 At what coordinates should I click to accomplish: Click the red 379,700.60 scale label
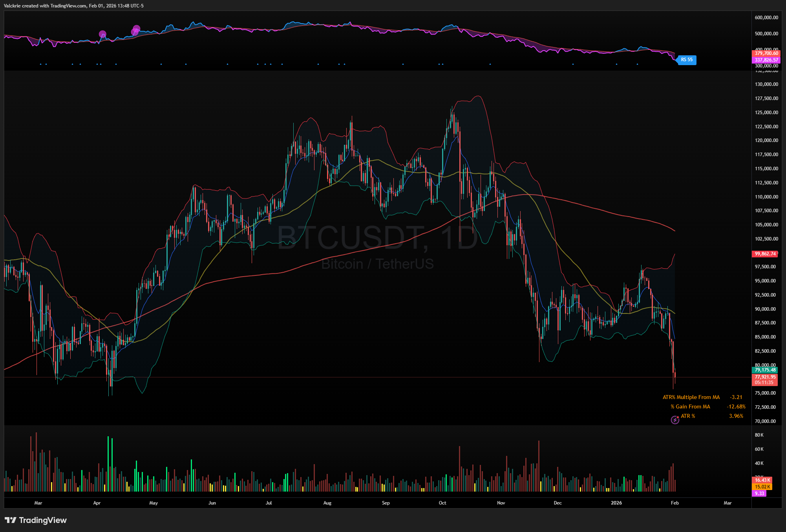point(766,53)
